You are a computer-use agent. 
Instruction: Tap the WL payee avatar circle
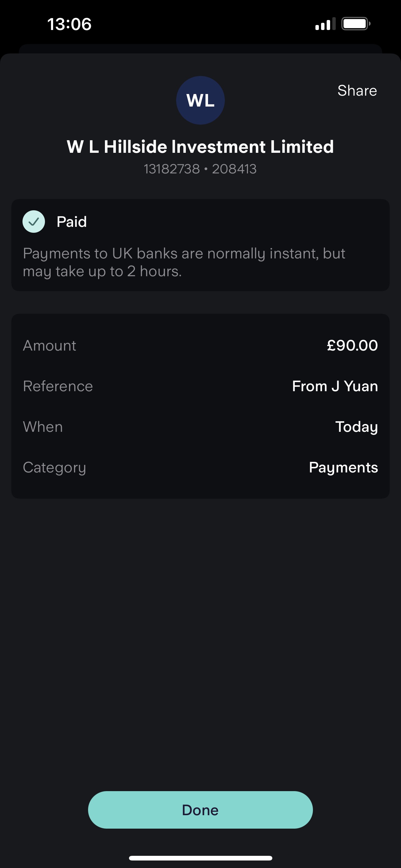[x=200, y=100]
